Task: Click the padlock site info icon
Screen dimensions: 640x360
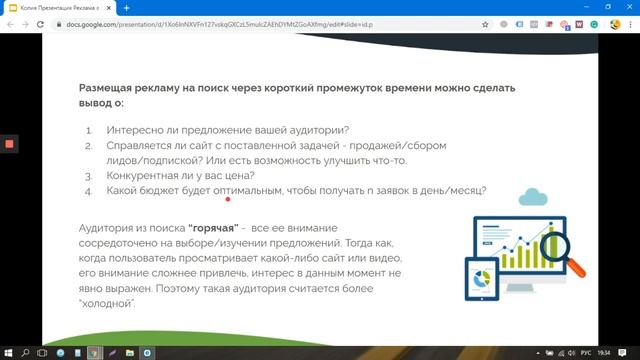Action: (x=59, y=24)
